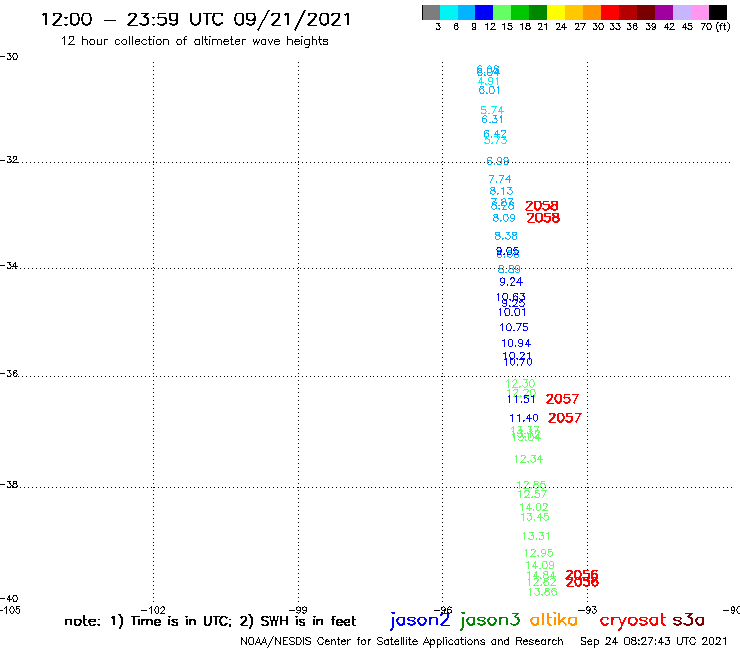
Task: Select the lavender swatch in the color scale
Action: click(681, 12)
